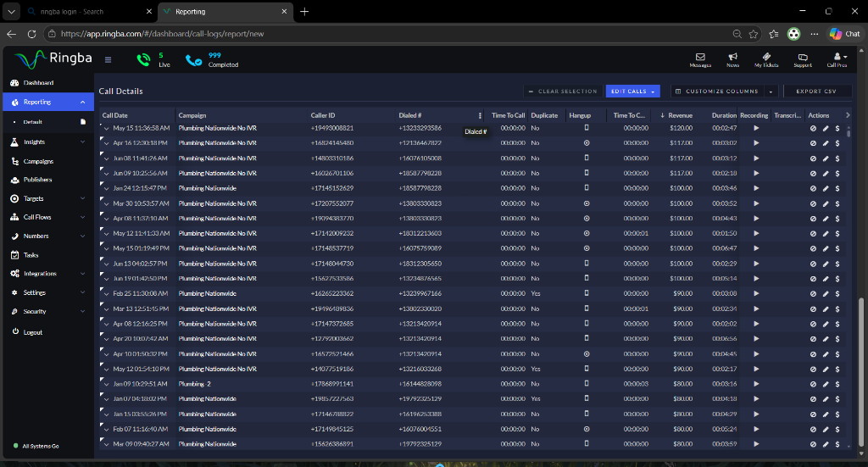Expand the Call Flows sidebar section
The image size is (868, 467).
pyautogui.click(x=82, y=218)
